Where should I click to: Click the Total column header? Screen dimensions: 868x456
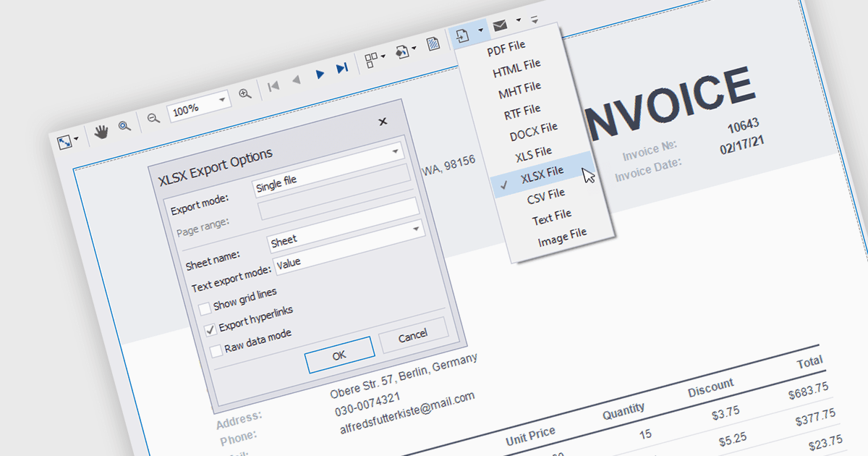[810, 362]
